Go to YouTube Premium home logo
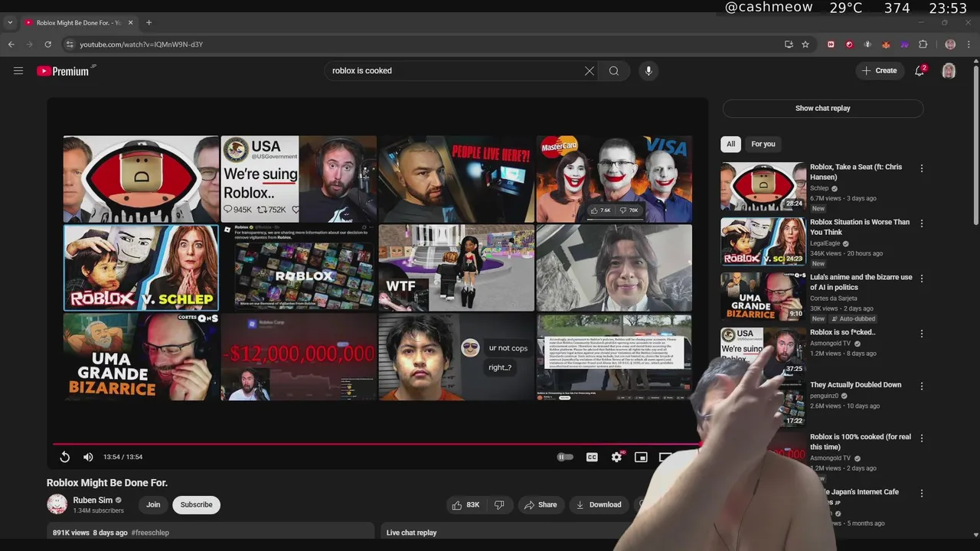The height and width of the screenshot is (551, 980). (x=63, y=71)
